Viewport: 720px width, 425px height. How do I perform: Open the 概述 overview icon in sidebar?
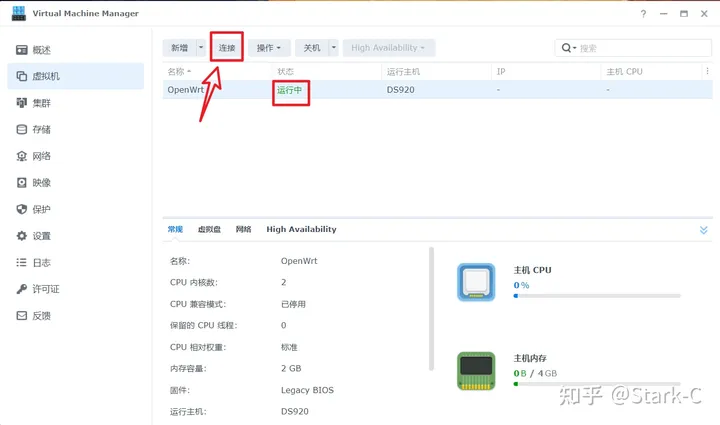[22, 50]
